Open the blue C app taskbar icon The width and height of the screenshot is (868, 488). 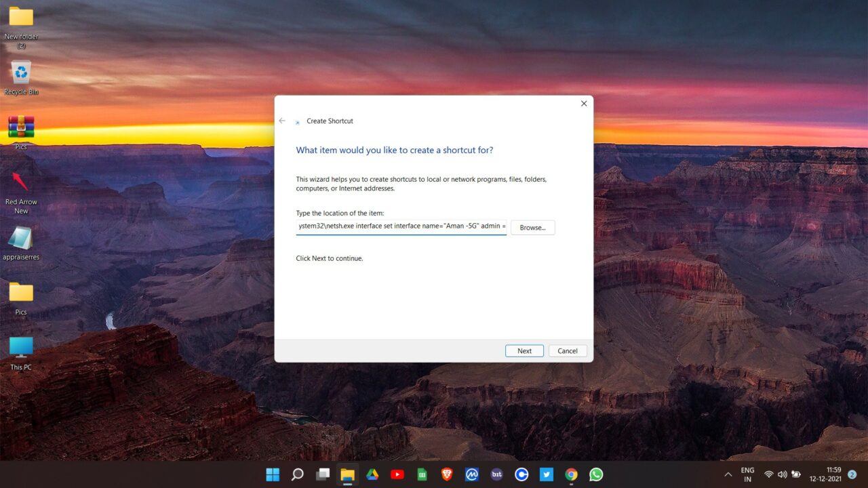pyautogui.click(x=521, y=474)
